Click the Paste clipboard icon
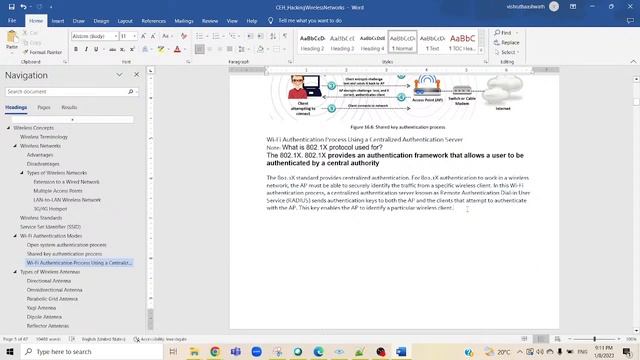This screenshot has height=360, width=640. pos(12,37)
